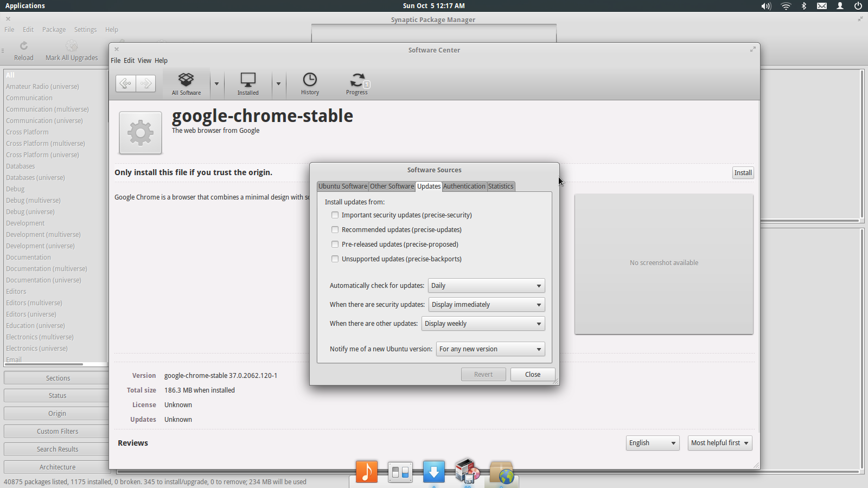Viewport: 868px width, 488px height.
Task: Click the Custom Filters button in Synaptic
Action: tap(58, 432)
